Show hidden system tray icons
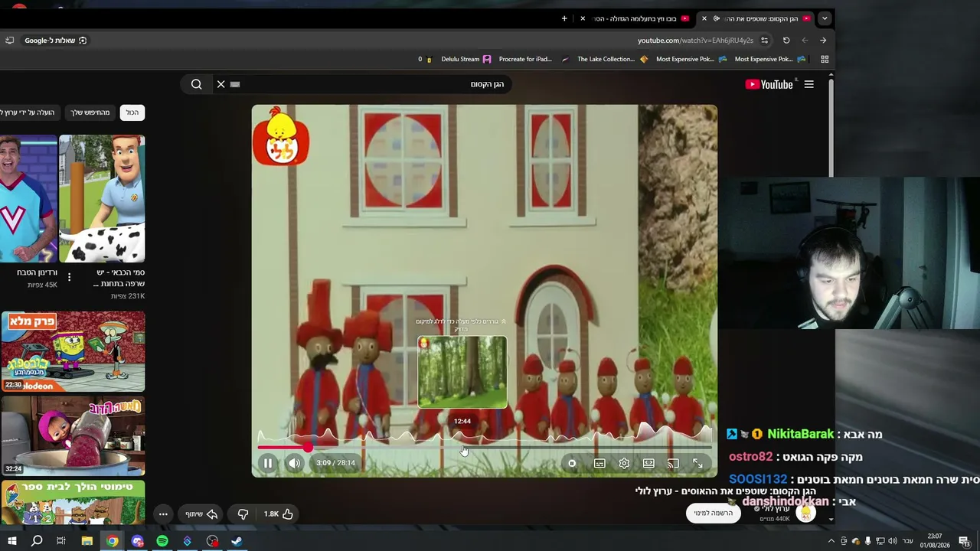The width and height of the screenshot is (980, 551). pyautogui.click(x=831, y=541)
